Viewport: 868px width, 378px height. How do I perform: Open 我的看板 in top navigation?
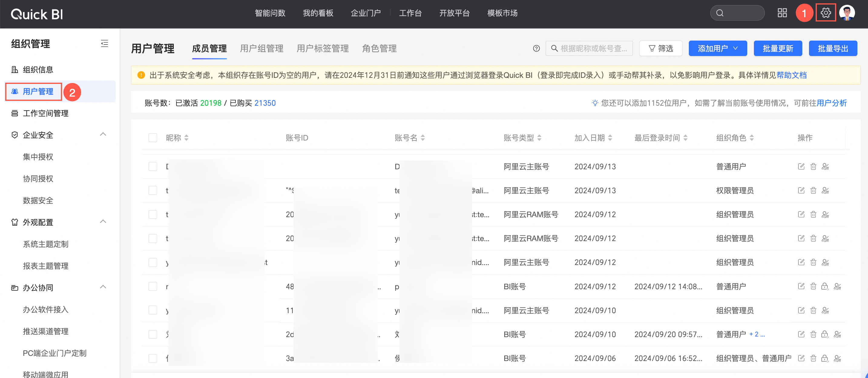pyautogui.click(x=318, y=13)
